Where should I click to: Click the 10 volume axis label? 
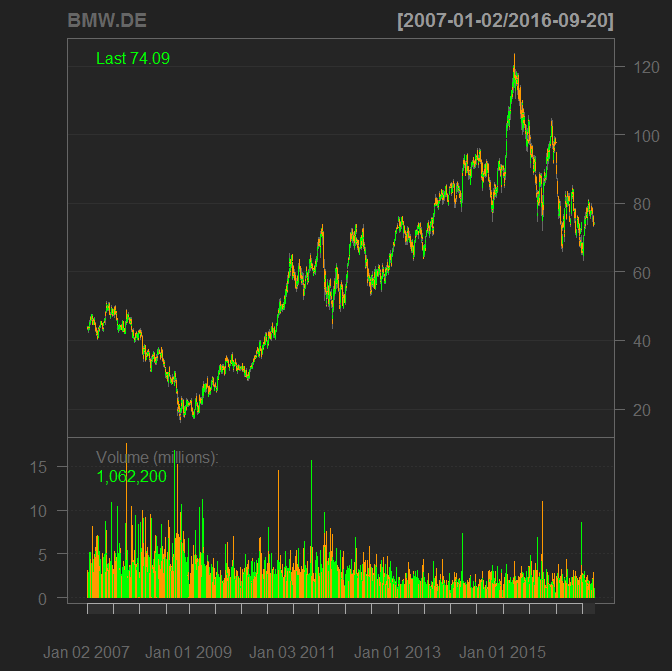(37, 511)
